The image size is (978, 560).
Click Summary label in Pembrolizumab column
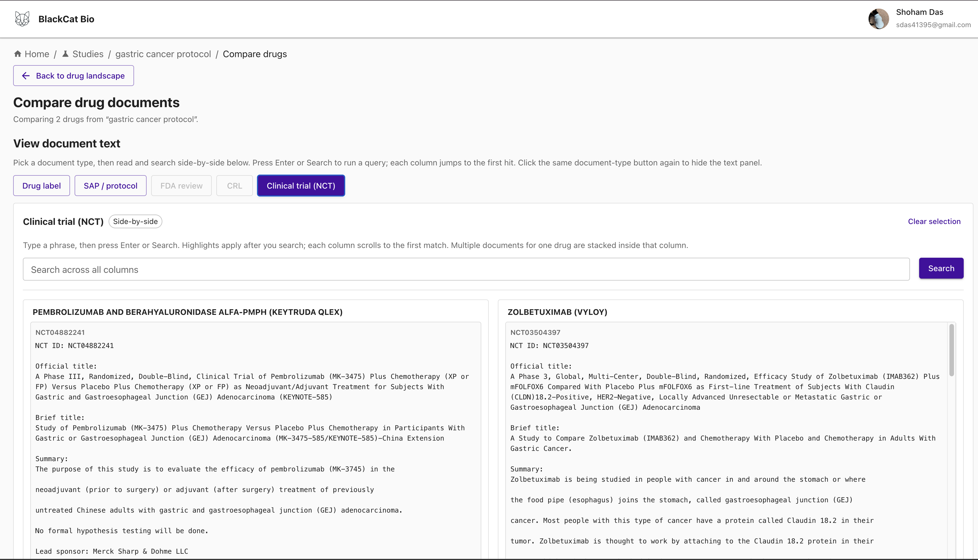tap(51, 459)
